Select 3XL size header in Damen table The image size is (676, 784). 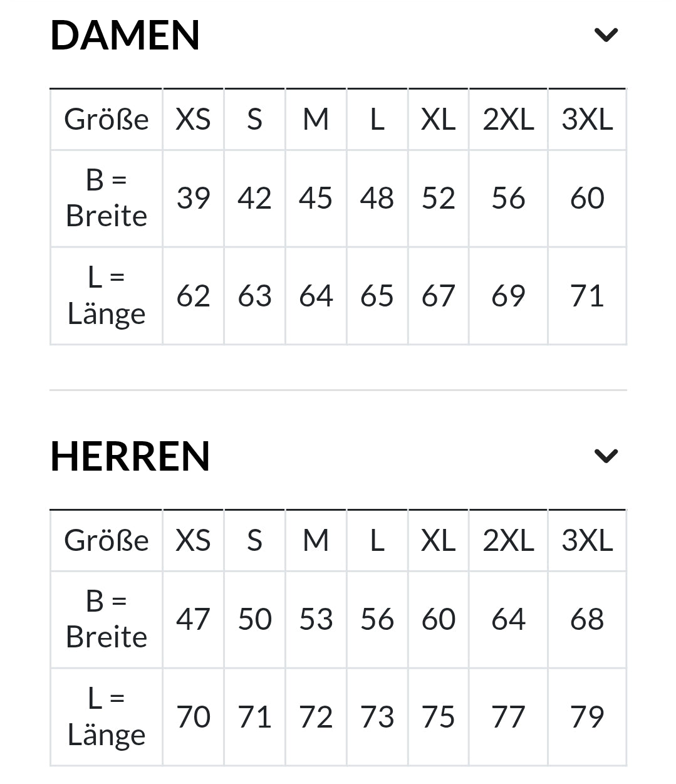(x=587, y=119)
